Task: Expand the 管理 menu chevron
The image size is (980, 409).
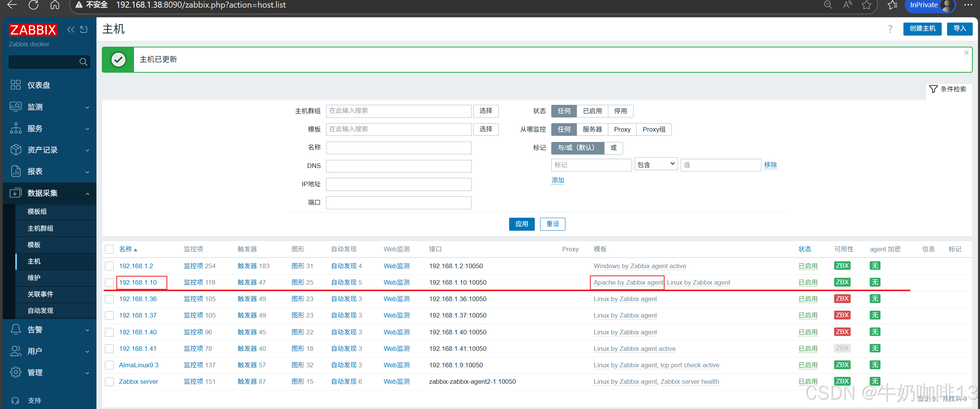Action: (87, 373)
